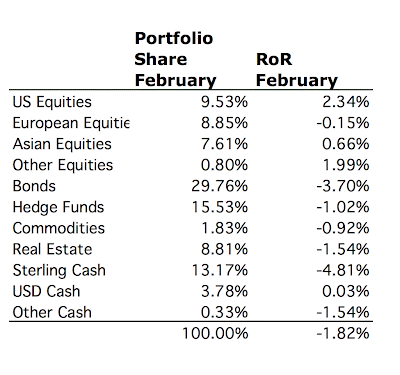Select the Commodities row label
Image resolution: width=400 pixels, height=375 pixels.
coord(59,228)
